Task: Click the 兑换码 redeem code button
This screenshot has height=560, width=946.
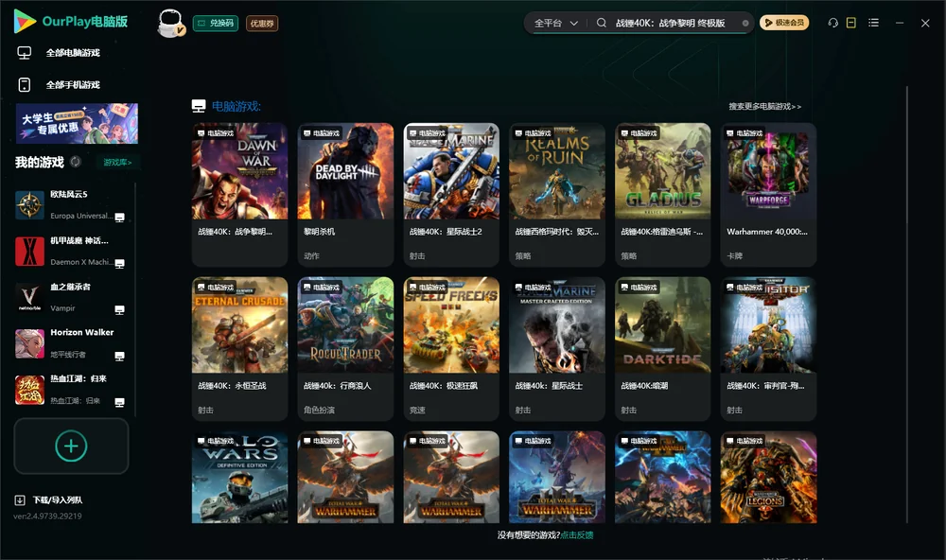Action: pyautogui.click(x=216, y=23)
